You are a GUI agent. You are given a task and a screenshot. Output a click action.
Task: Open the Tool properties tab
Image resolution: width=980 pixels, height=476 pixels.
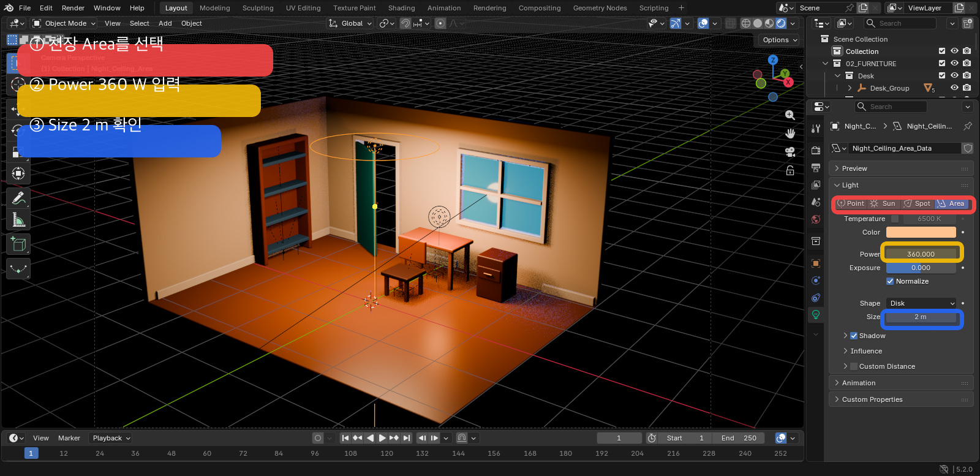coord(816,129)
